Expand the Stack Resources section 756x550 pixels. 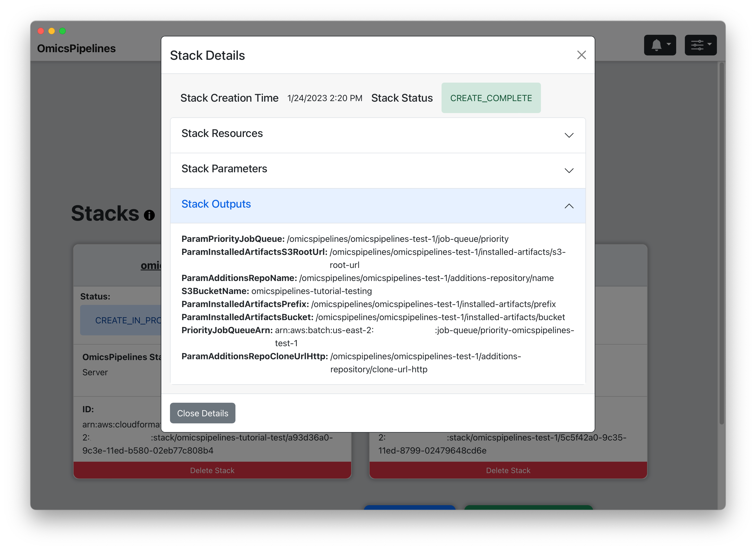click(x=378, y=135)
